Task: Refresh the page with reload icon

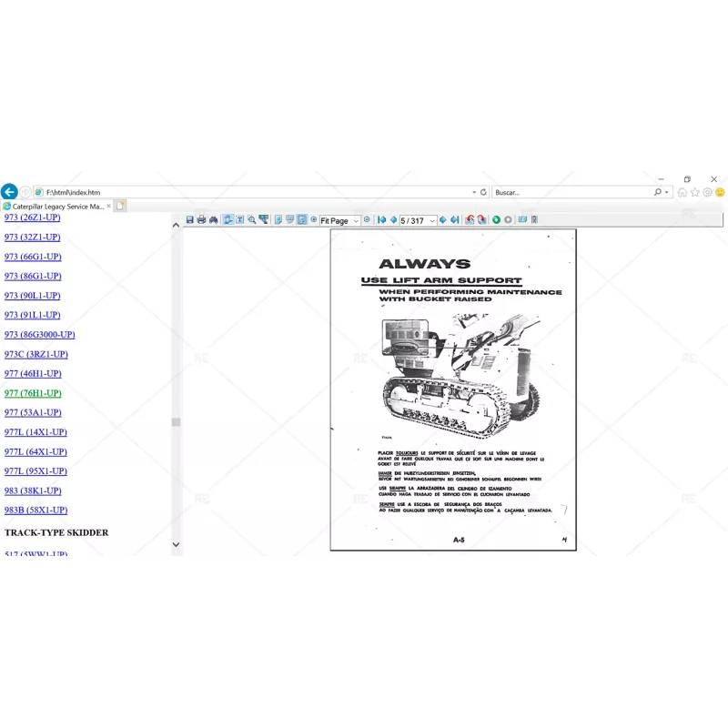Action: coord(483,192)
